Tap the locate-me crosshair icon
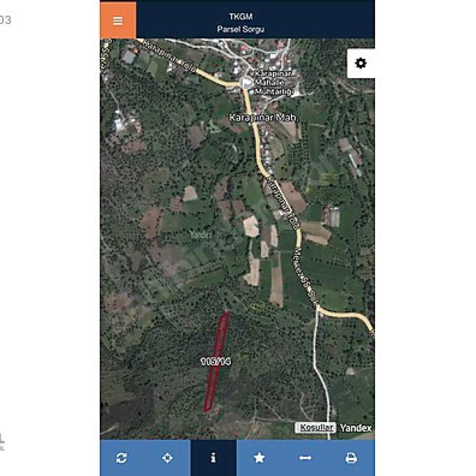This screenshot has height=476, width=476. tap(167, 457)
